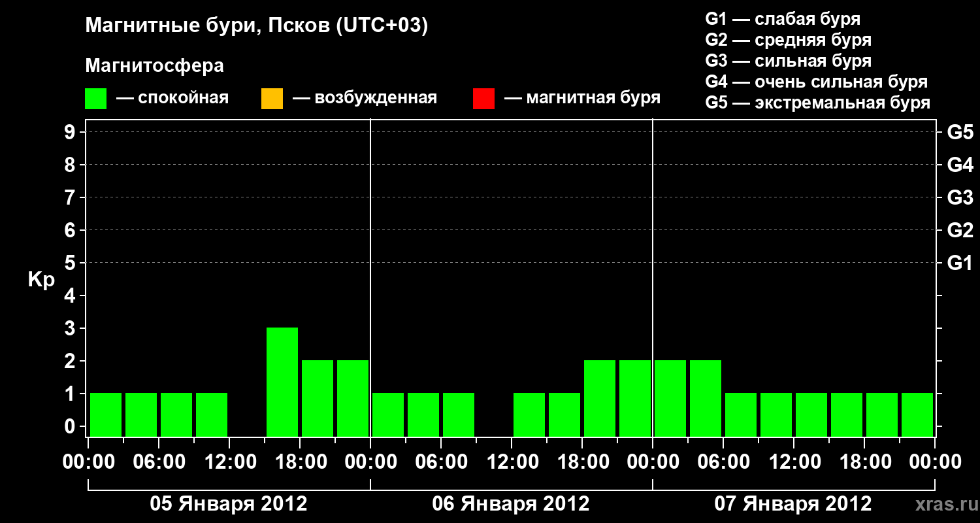Click the last bar of 07 January (21:00–00:00)
Image resolution: width=980 pixels, height=523 pixels.
tap(917, 414)
